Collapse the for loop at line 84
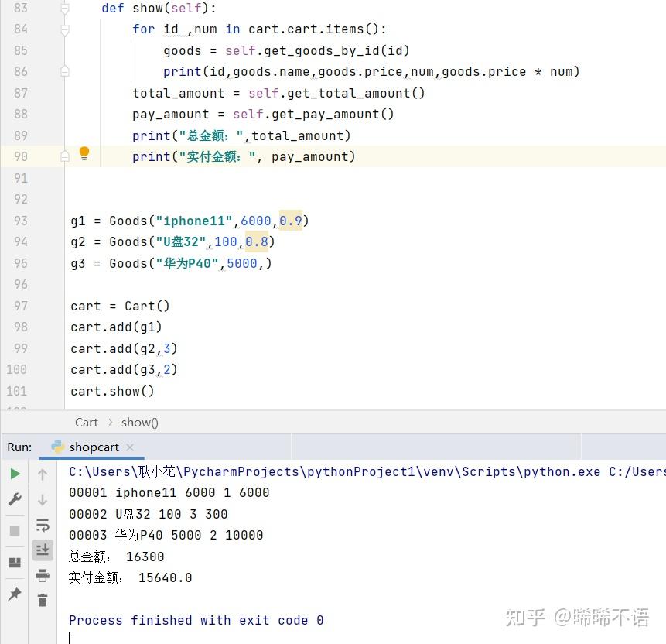Viewport: 666px width, 644px height. tap(65, 28)
